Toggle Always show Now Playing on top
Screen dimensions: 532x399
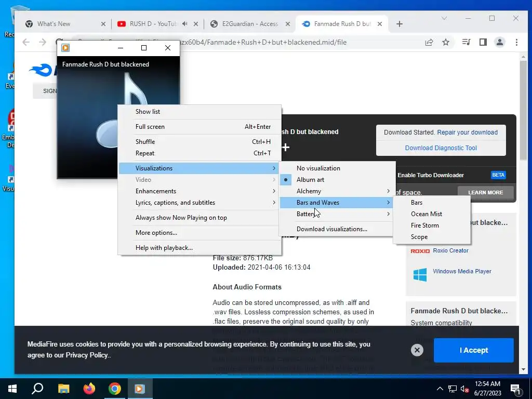pyautogui.click(x=199, y=218)
